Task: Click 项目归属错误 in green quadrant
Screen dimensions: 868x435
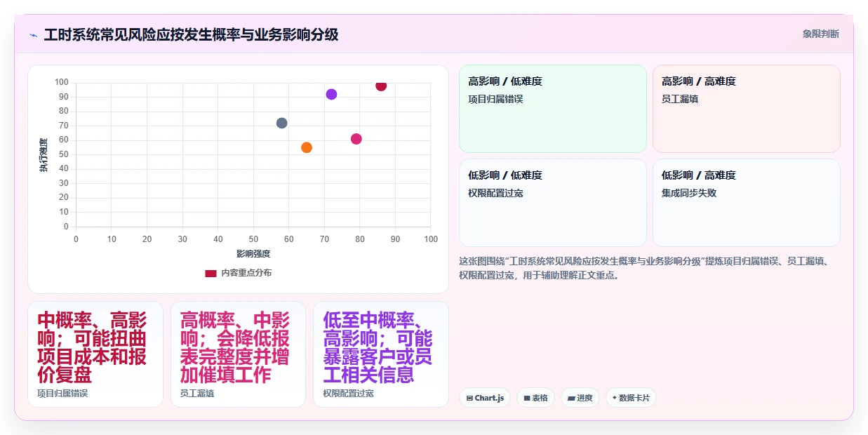Action: [495, 99]
